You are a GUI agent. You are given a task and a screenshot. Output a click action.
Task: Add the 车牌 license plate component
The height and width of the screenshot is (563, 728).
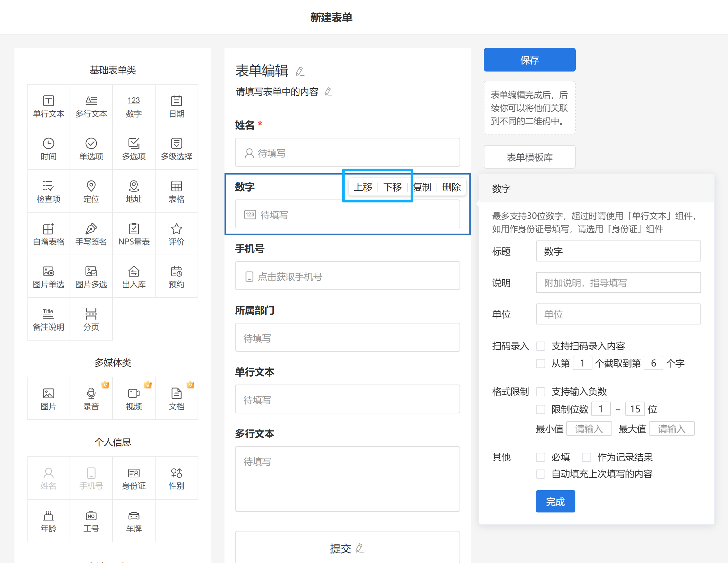(x=134, y=521)
